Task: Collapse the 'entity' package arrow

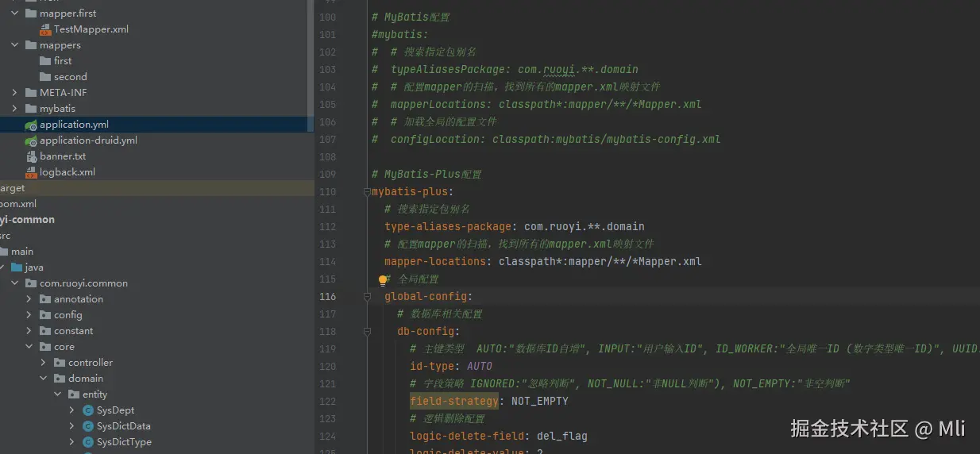Action: click(58, 394)
